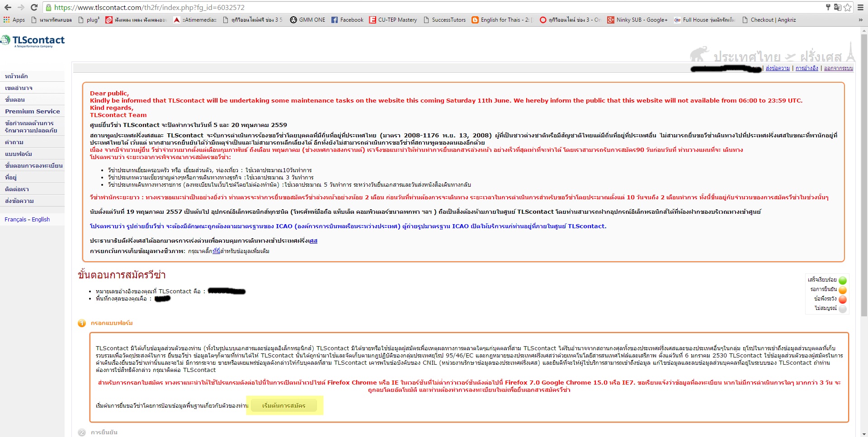The height and width of the screenshot is (437, 868).
Task: Click the vertical scrollbar down arrow
Action: [864, 433]
